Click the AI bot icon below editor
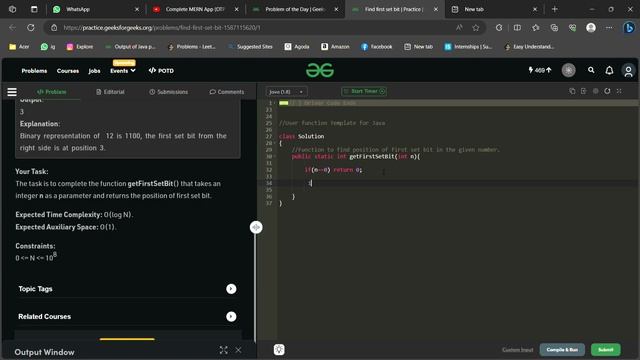 (279, 349)
